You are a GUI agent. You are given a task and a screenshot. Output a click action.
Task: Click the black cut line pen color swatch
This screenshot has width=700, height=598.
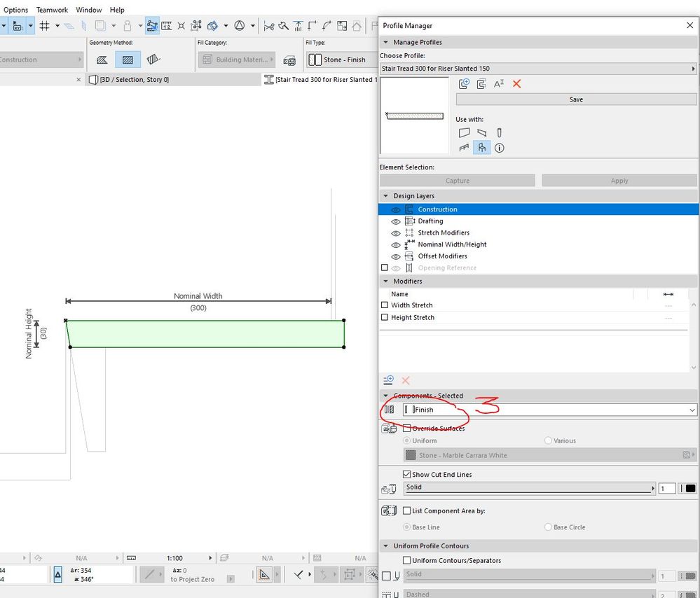click(x=689, y=488)
